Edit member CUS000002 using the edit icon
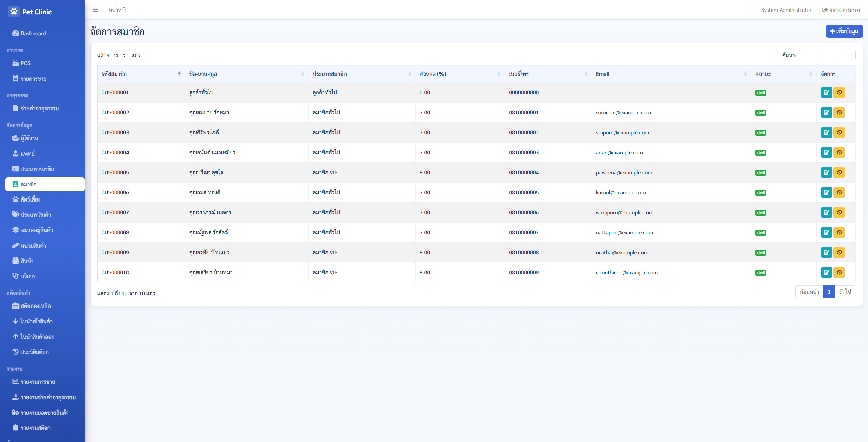Screen dimensions: 868x442 click(826, 112)
